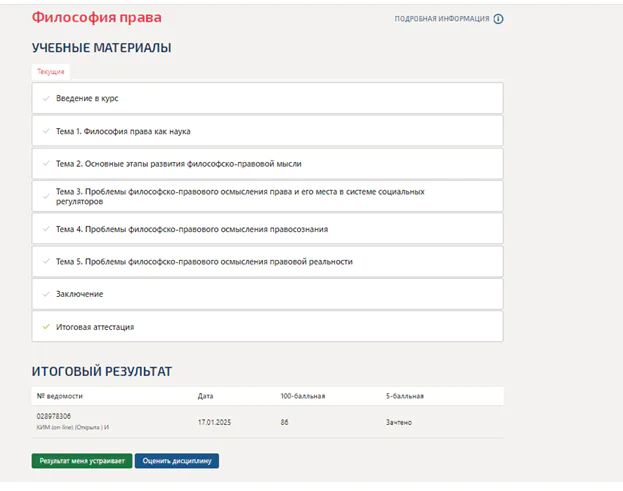The height and width of the screenshot is (491, 623).
Task: Open Тема 4 about правосознания
Action: pyautogui.click(x=267, y=229)
